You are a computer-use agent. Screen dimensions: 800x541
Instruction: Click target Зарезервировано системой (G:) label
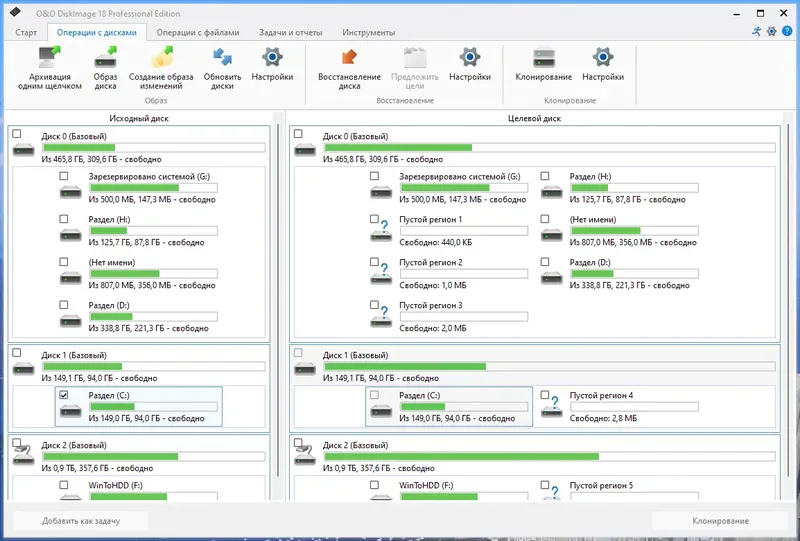point(460,177)
